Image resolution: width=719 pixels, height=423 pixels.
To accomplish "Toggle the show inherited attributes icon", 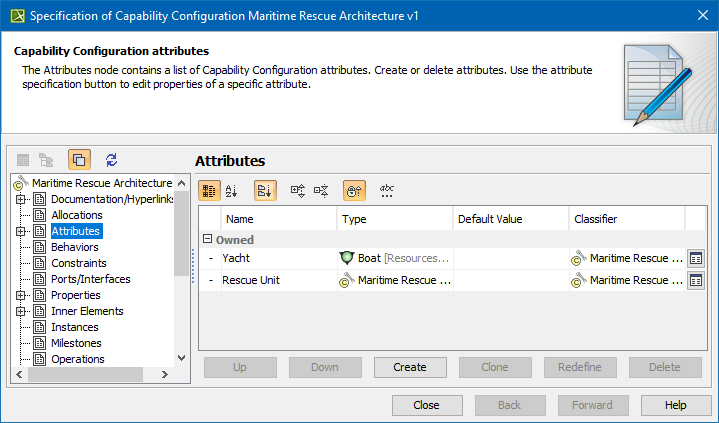I will (354, 190).
